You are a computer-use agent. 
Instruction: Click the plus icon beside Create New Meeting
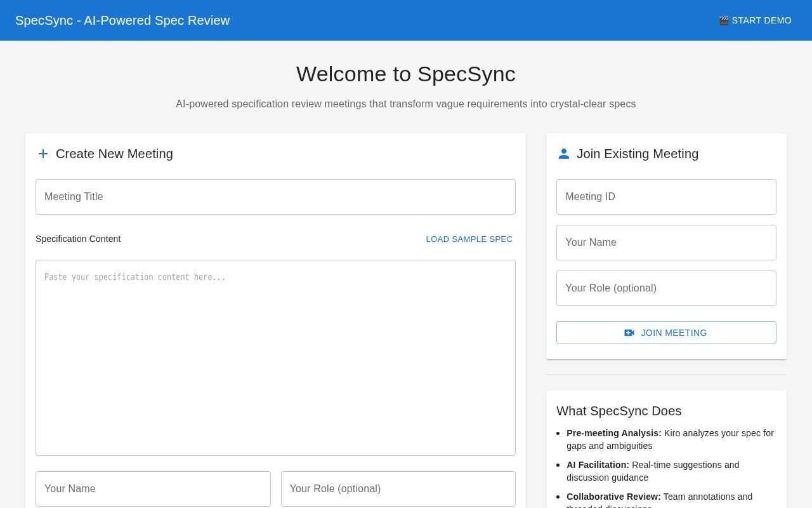(43, 154)
